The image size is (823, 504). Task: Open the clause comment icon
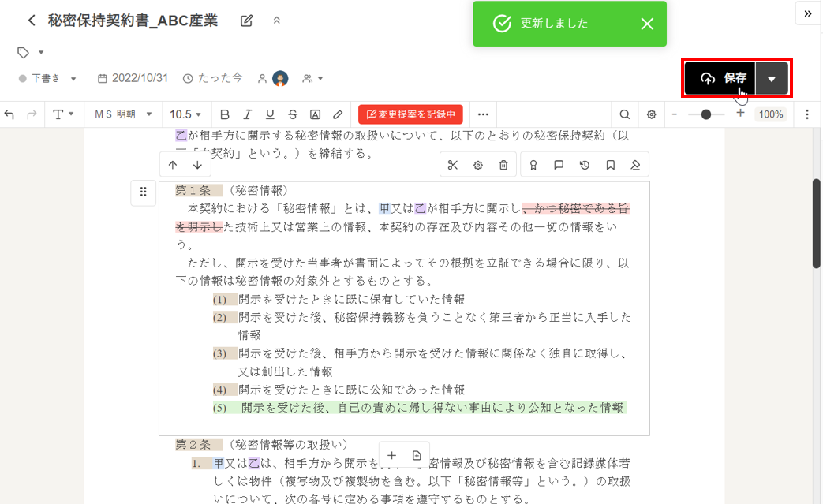click(559, 165)
